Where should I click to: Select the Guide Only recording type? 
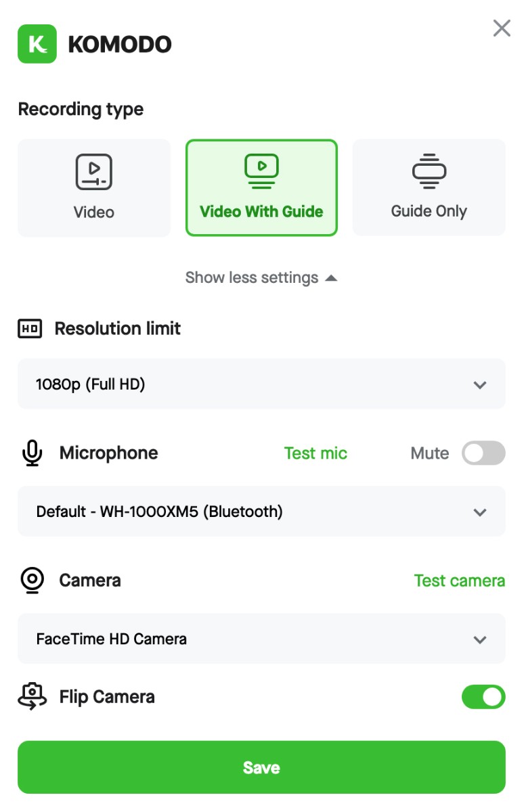(x=429, y=188)
